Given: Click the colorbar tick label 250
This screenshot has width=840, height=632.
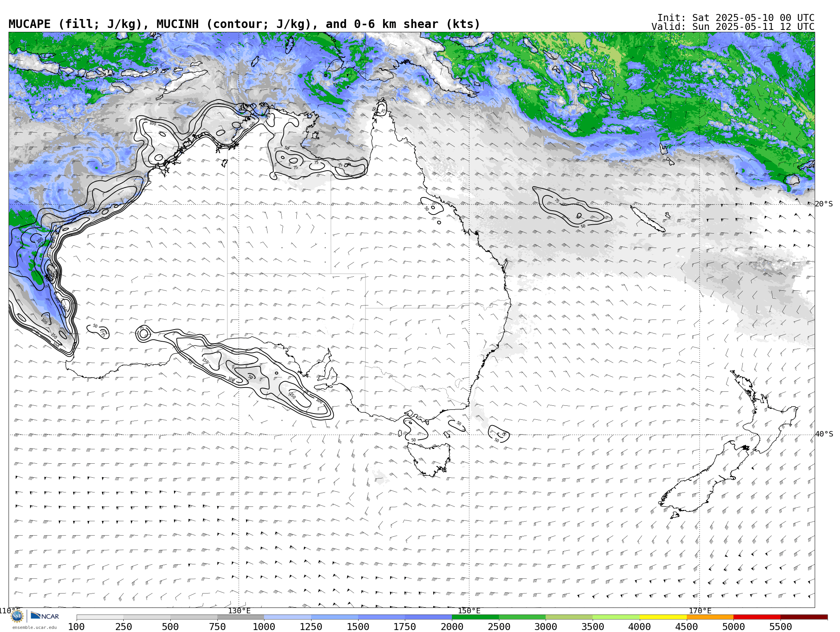Looking at the screenshot, I should coord(123,627).
